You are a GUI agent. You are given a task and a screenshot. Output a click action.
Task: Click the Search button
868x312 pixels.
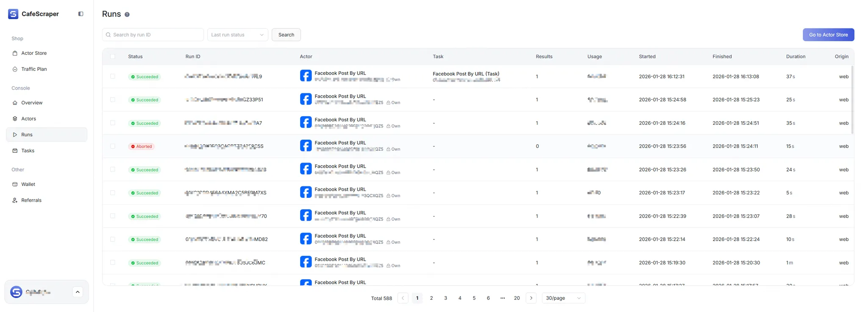pyautogui.click(x=286, y=35)
